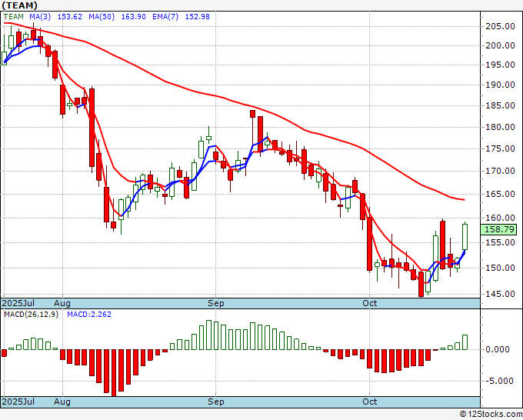This screenshot has width=523, height=420.
Task: Click the 153.62 MA(3) value
Action: [70, 17]
